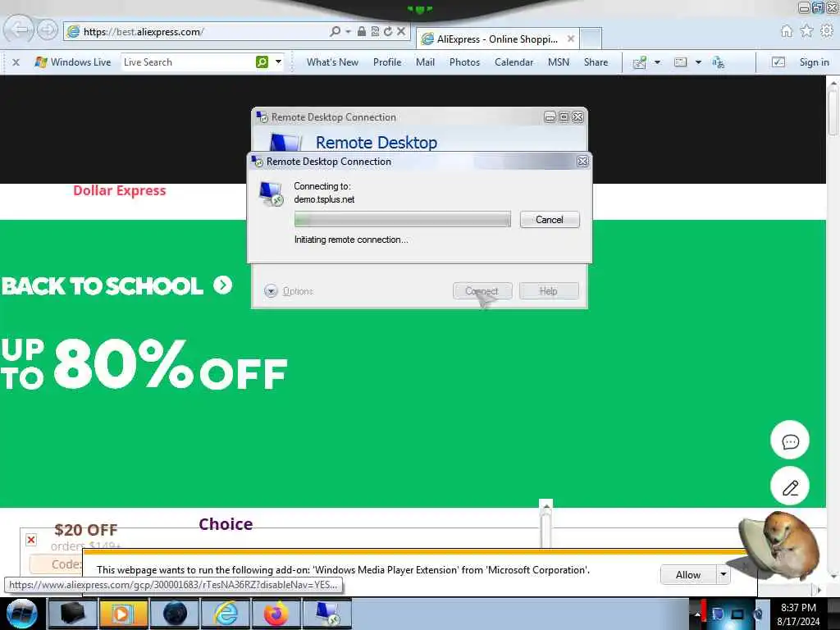The width and height of the screenshot is (840, 630).
Task: Open What's New in Live toolbar
Action: point(332,62)
